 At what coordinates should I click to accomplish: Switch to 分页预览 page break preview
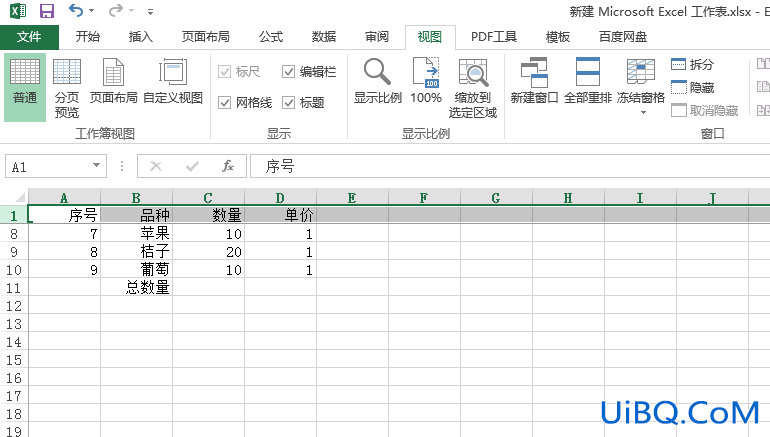(67, 87)
